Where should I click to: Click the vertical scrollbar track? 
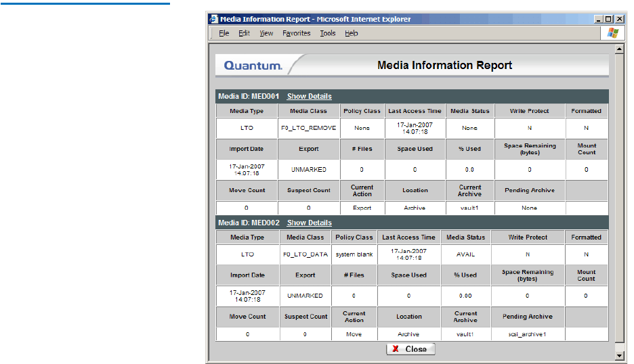click(x=618, y=203)
